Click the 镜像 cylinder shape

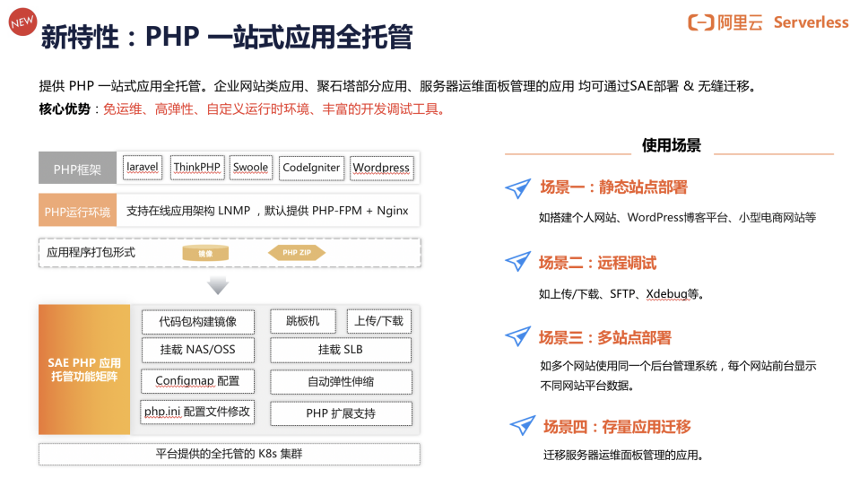[205, 253]
